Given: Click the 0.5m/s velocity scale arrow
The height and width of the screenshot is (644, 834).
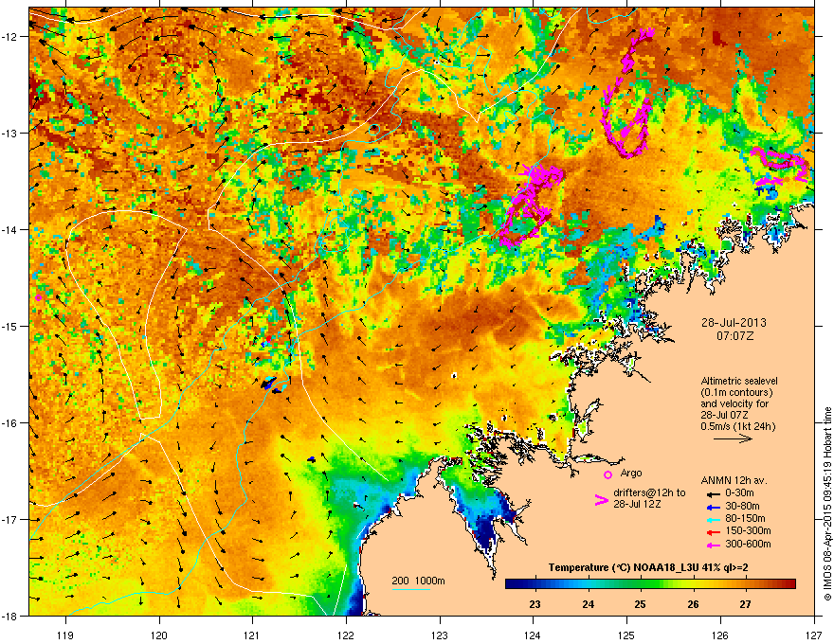Looking at the screenshot, I should point(733,438).
